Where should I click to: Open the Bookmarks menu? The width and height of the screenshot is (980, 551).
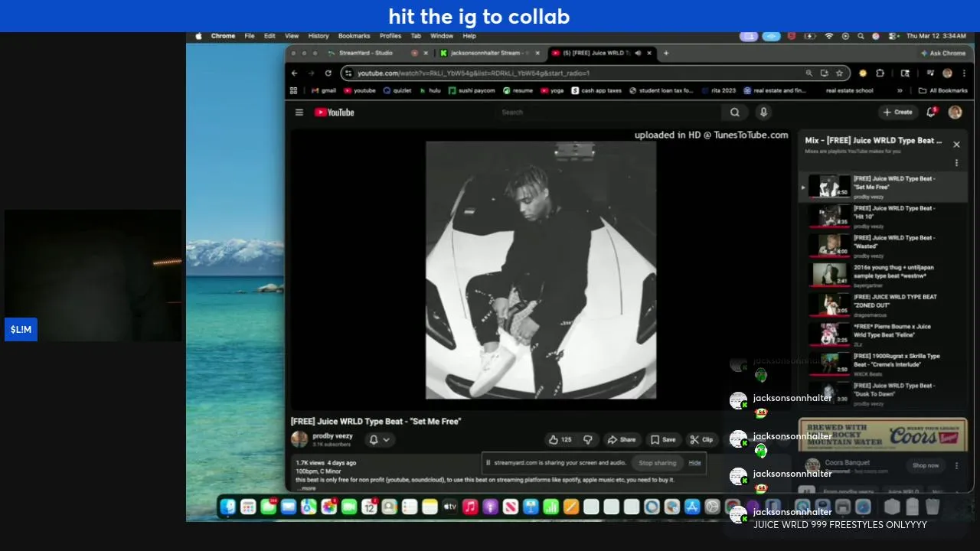[354, 36]
